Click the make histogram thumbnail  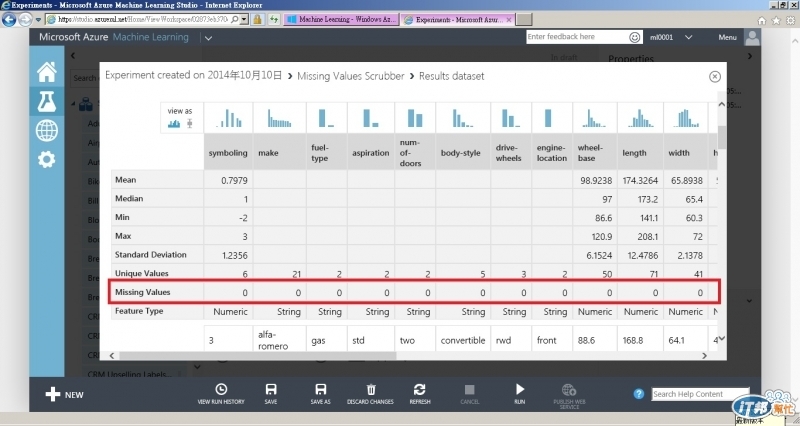280,118
